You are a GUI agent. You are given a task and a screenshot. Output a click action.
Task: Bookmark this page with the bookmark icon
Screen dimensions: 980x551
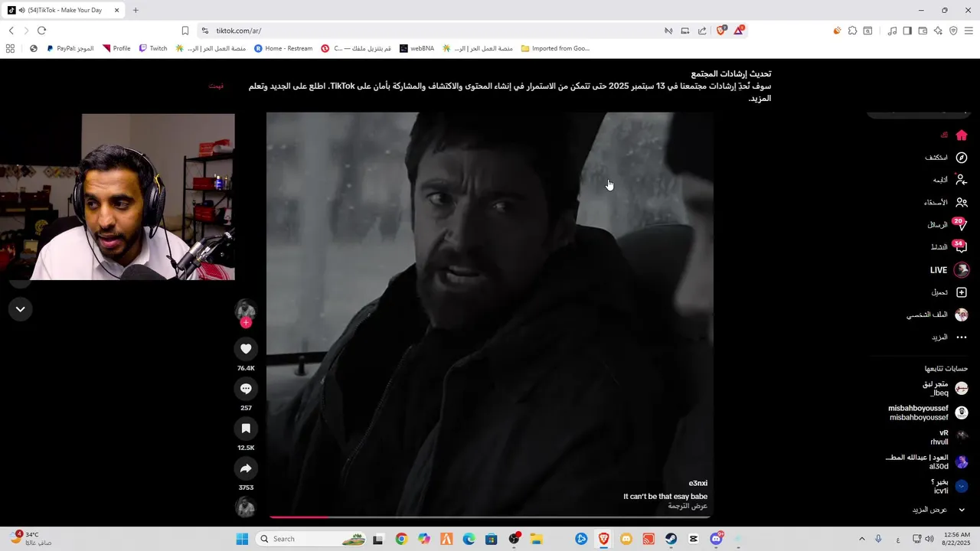185,31
